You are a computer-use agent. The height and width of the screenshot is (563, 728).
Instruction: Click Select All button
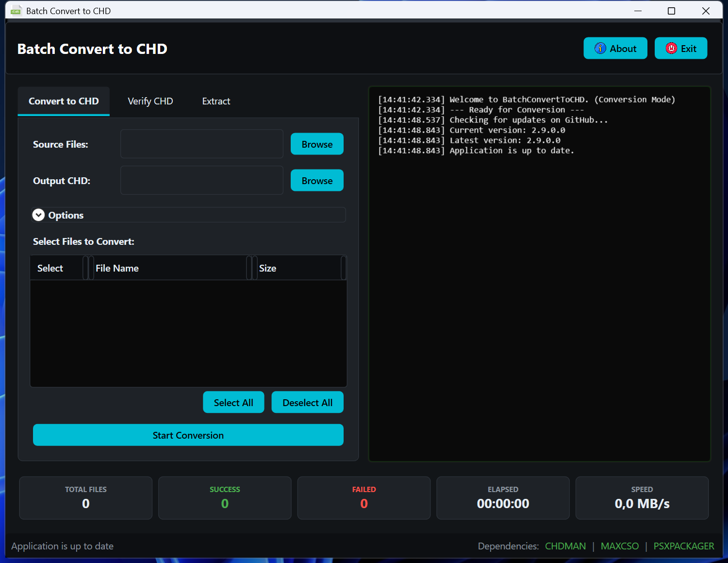[x=233, y=402]
